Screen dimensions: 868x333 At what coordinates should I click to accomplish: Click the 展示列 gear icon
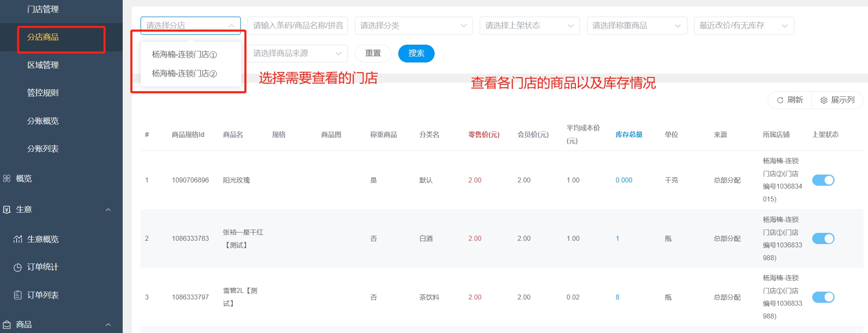click(824, 100)
